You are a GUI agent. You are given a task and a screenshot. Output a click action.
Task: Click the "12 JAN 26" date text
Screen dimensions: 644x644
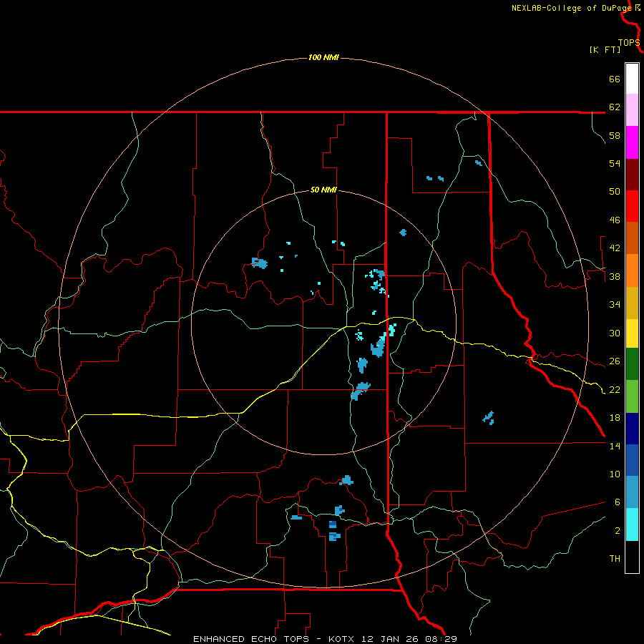click(391, 639)
